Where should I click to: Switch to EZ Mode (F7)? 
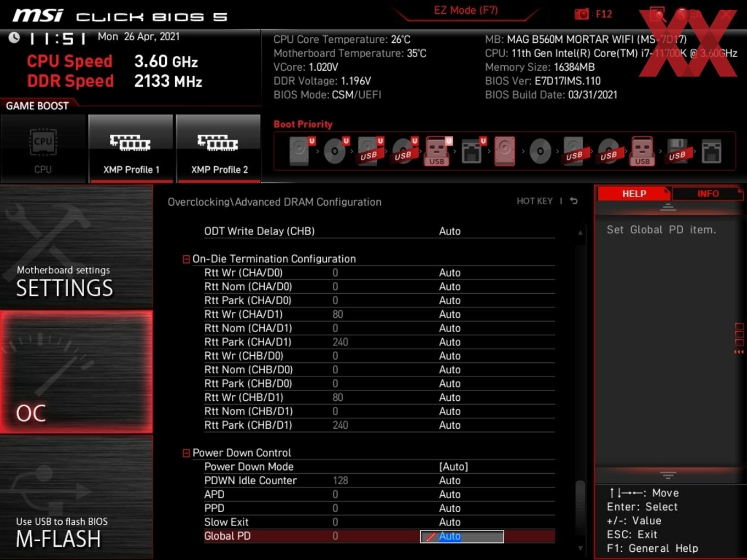coord(466,10)
